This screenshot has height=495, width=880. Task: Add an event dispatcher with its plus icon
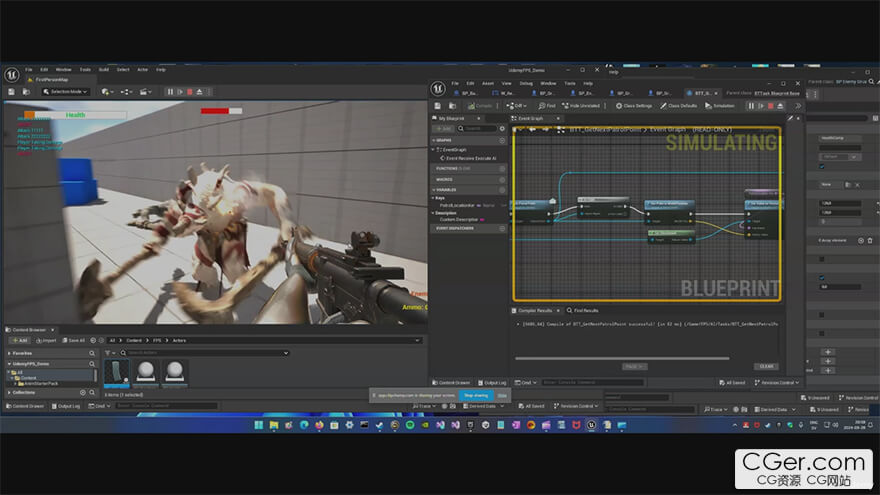coord(502,228)
